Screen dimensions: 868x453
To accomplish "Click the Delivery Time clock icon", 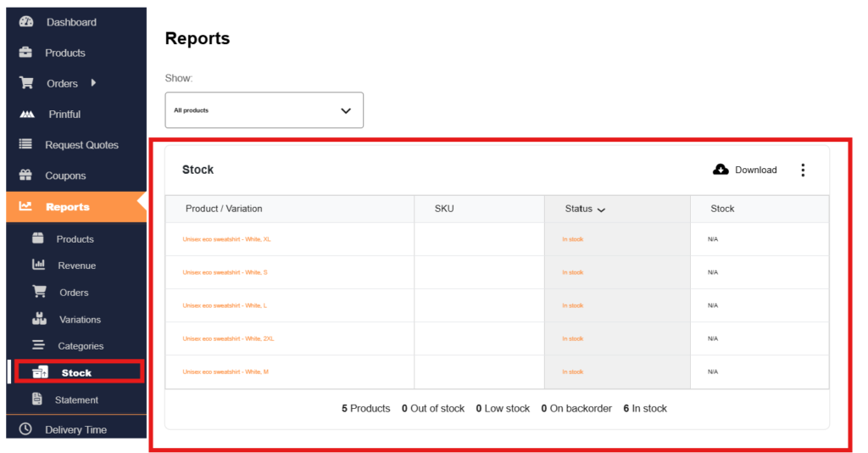I will pyautogui.click(x=25, y=429).
